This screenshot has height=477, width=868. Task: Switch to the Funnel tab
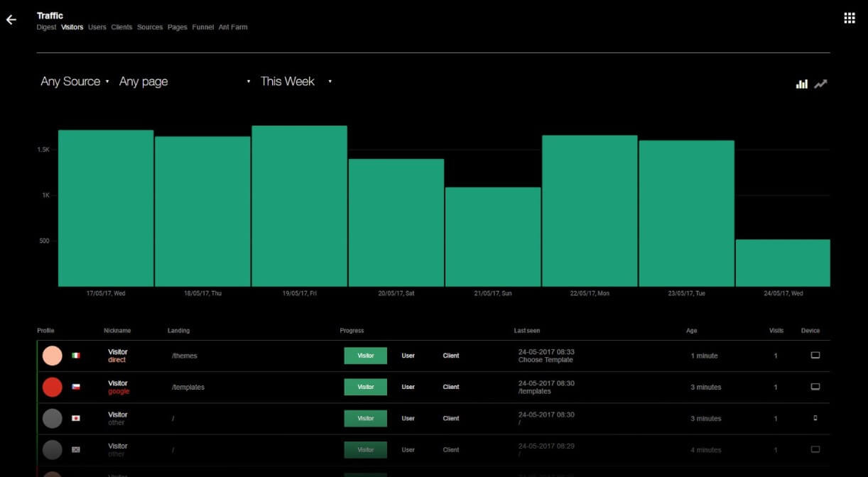pos(202,28)
